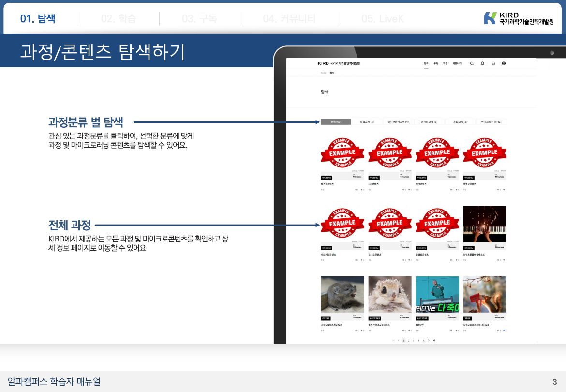The height and width of the screenshot is (392, 566).
Task: Filter by 온라인교육 (7)
Action: (x=429, y=122)
